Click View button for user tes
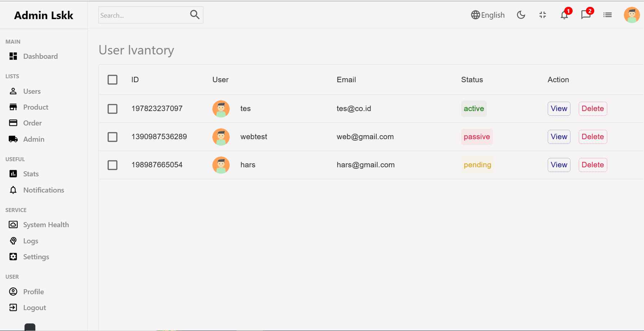Screen dimensions: 644x331 pos(559,109)
